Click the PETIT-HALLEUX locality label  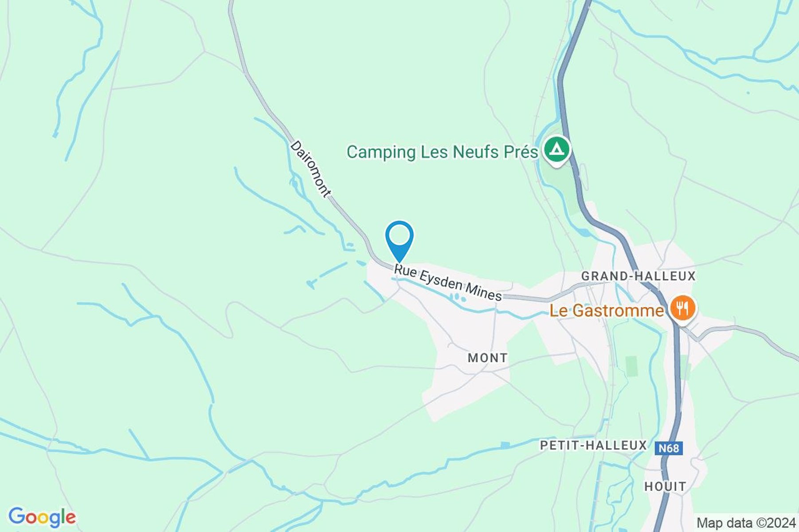point(593,445)
